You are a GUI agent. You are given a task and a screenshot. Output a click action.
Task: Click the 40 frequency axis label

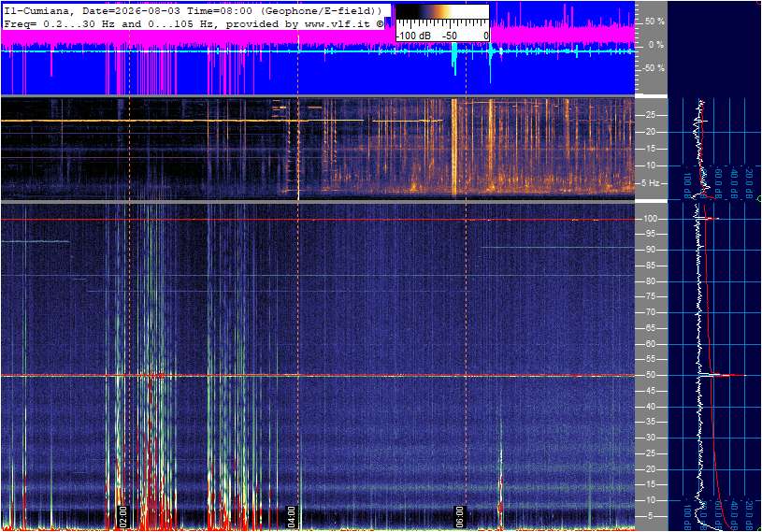(x=650, y=407)
